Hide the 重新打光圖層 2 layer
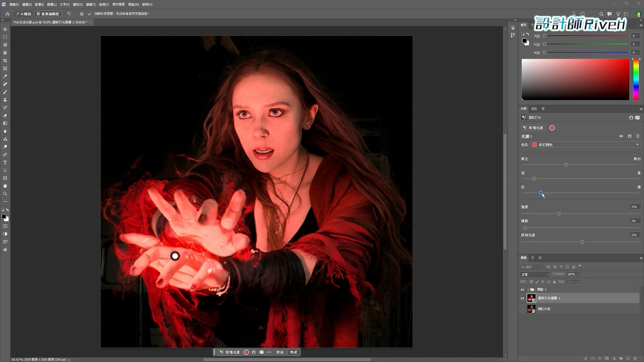 pos(522,298)
